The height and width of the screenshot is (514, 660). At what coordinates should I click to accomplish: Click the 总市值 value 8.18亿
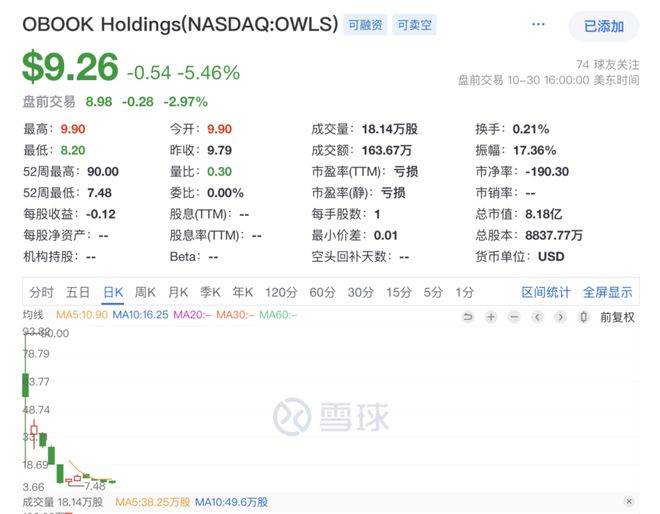[543, 214]
